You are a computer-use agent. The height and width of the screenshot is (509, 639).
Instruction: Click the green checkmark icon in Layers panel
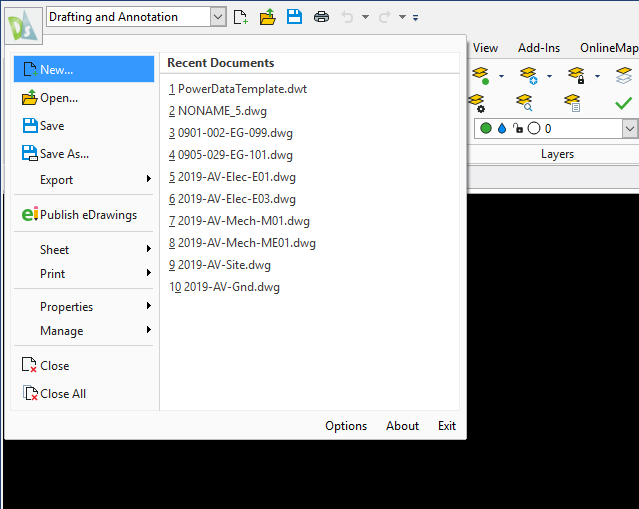point(623,102)
